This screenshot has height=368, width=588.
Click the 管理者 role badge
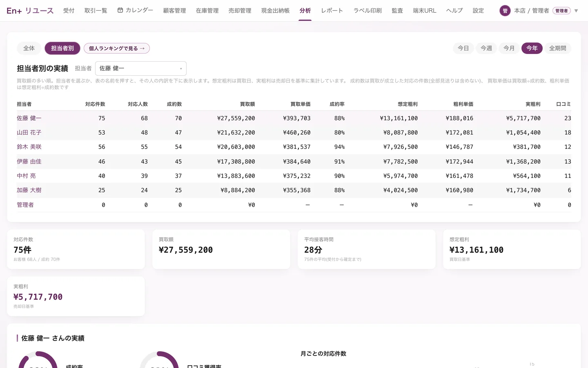coord(561,11)
